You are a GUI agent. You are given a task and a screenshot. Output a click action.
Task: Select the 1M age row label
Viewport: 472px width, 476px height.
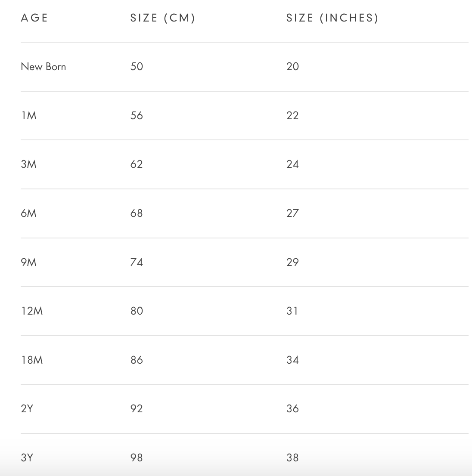point(29,116)
